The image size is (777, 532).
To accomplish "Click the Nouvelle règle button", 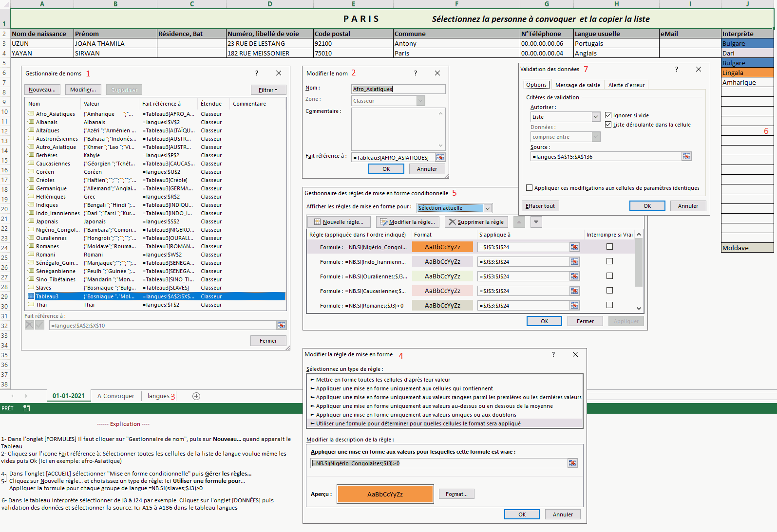I will (339, 222).
